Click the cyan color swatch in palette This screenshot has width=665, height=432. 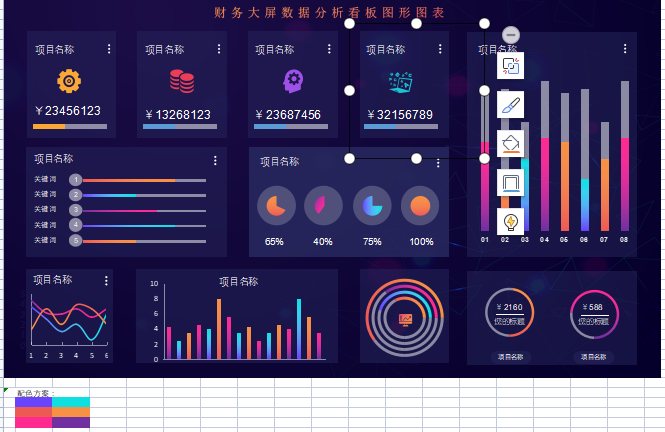[x=70, y=402]
